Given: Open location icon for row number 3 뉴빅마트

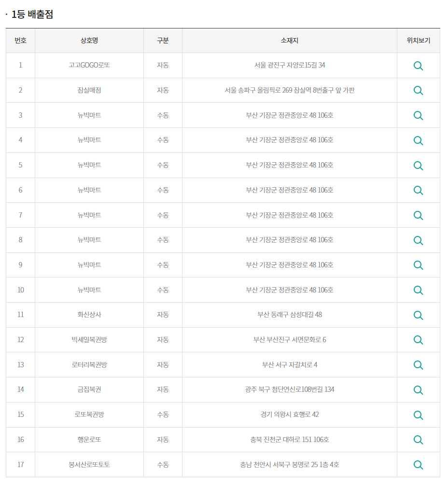Looking at the screenshot, I should 418,115.
